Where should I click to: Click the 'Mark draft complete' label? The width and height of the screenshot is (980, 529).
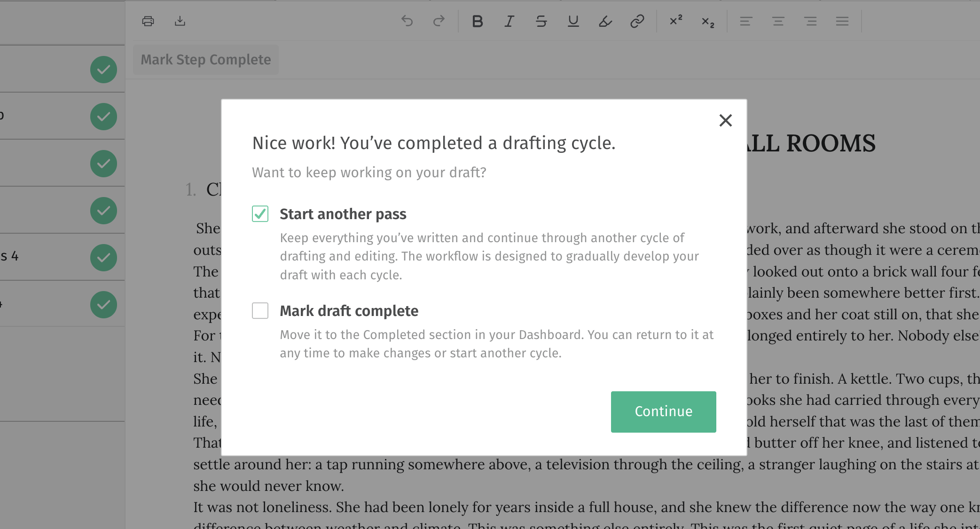pos(349,311)
